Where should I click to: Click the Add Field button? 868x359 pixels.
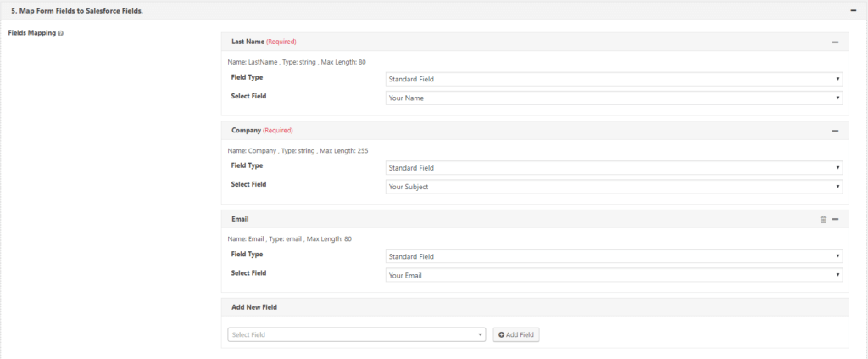[x=516, y=334]
